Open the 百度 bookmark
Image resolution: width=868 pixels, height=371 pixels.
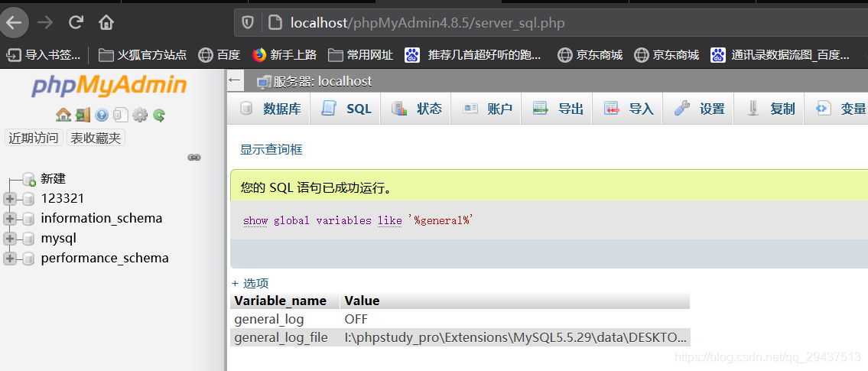(x=219, y=55)
